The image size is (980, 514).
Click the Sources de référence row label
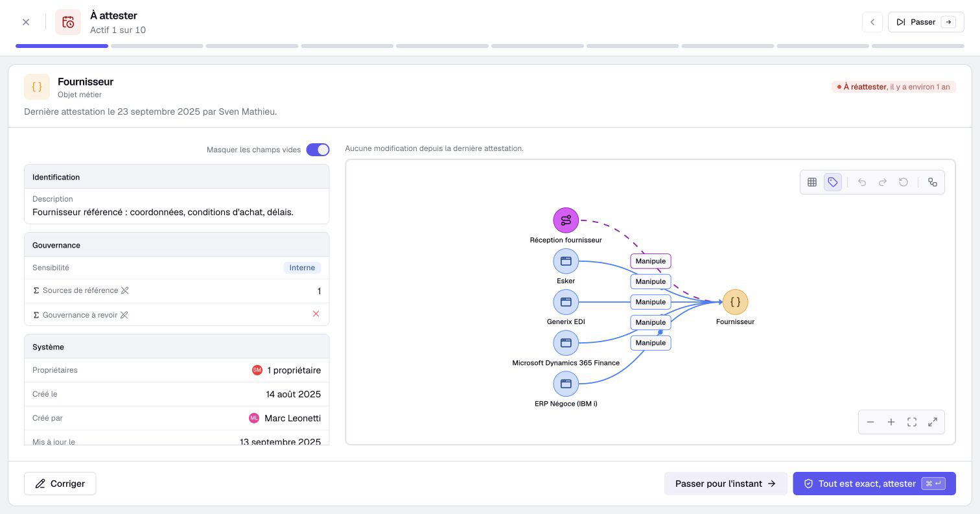click(80, 290)
